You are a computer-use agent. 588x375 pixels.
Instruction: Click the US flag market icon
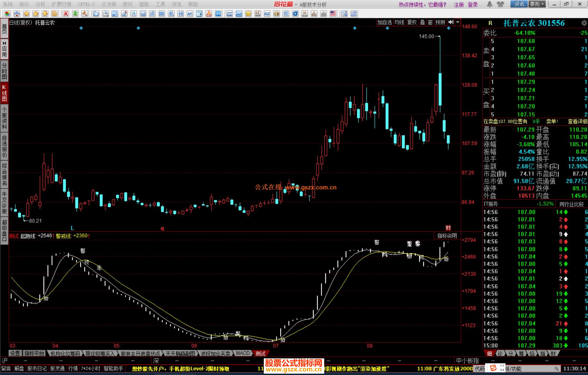[x=333, y=14]
